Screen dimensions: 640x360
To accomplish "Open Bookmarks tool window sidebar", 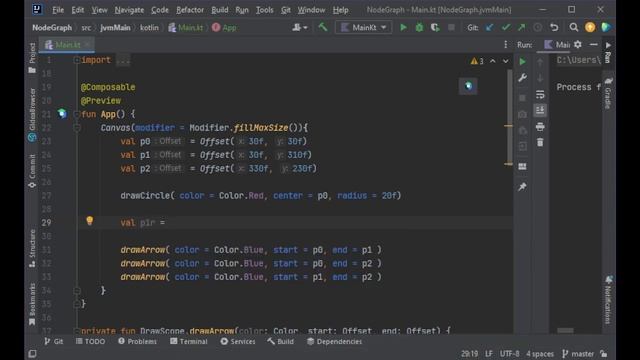I will point(32,304).
